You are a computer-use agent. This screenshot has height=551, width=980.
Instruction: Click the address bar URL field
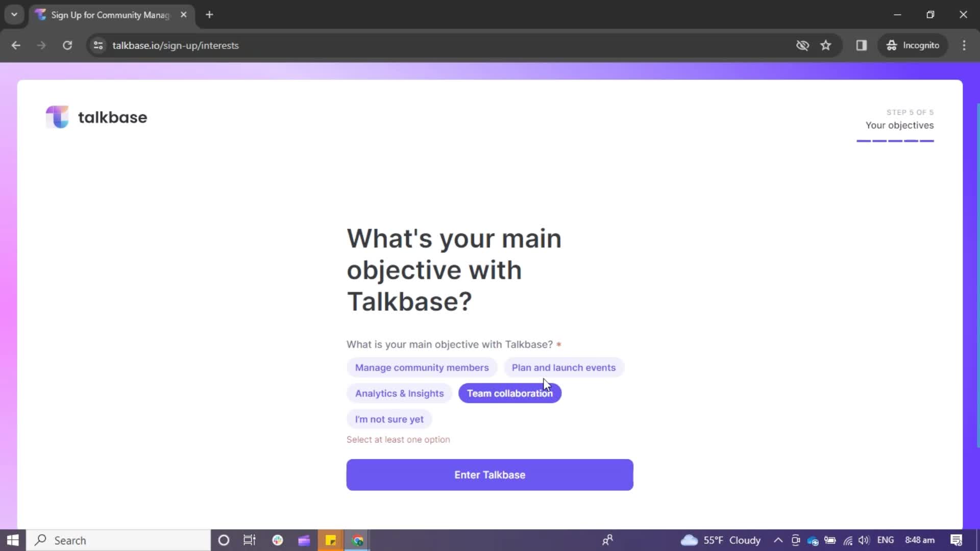point(175,45)
